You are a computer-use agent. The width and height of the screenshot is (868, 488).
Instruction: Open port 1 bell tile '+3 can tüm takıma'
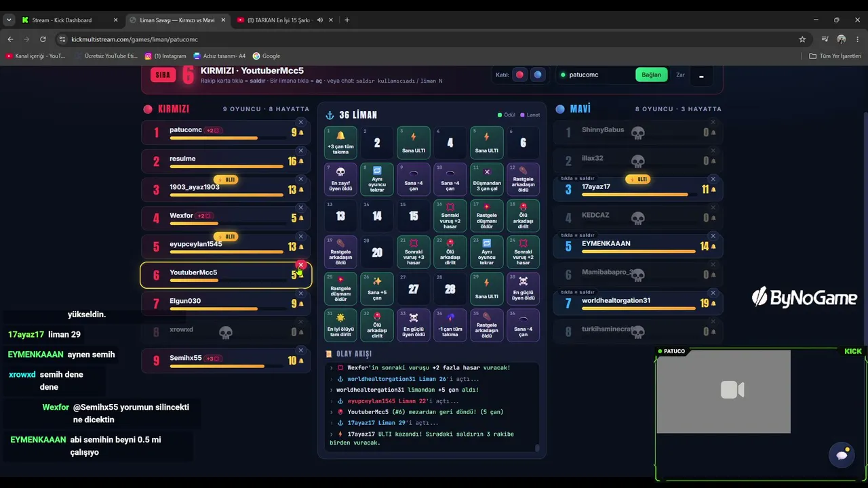[340, 142]
